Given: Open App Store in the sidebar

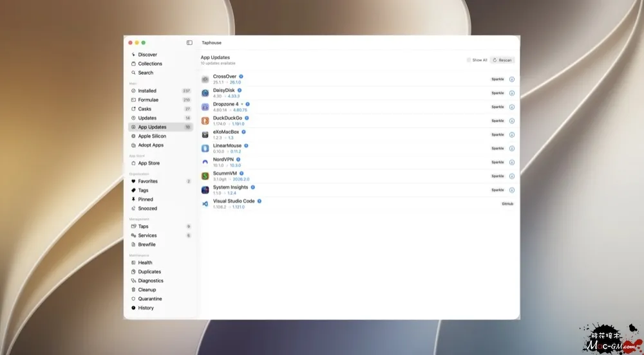Looking at the screenshot, I should coord(160,163).
